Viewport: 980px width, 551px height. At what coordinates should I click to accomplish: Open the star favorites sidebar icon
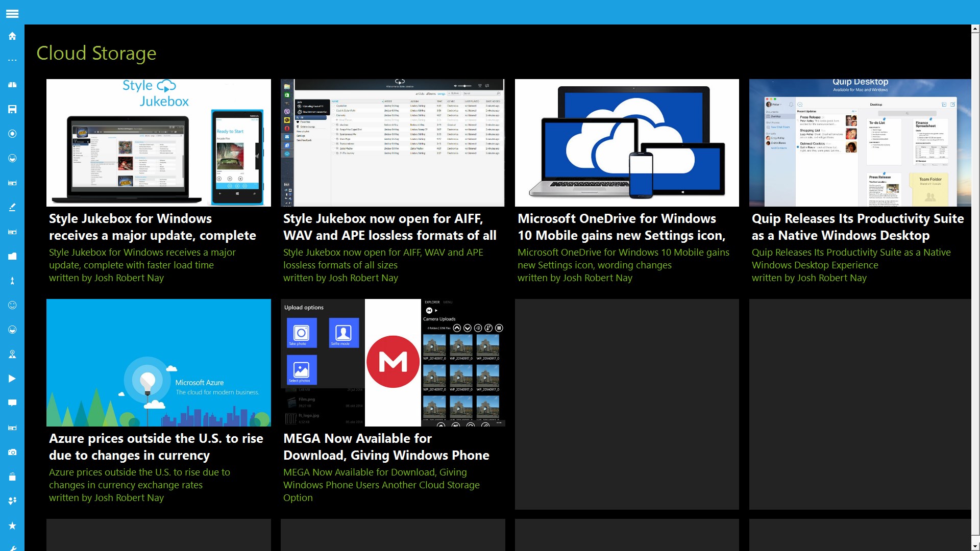(12, 525)
